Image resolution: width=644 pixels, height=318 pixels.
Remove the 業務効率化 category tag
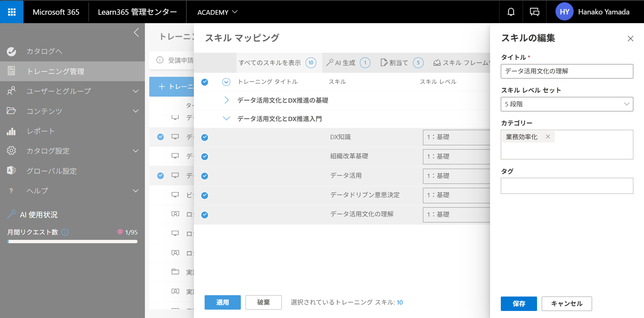(548, 137)
